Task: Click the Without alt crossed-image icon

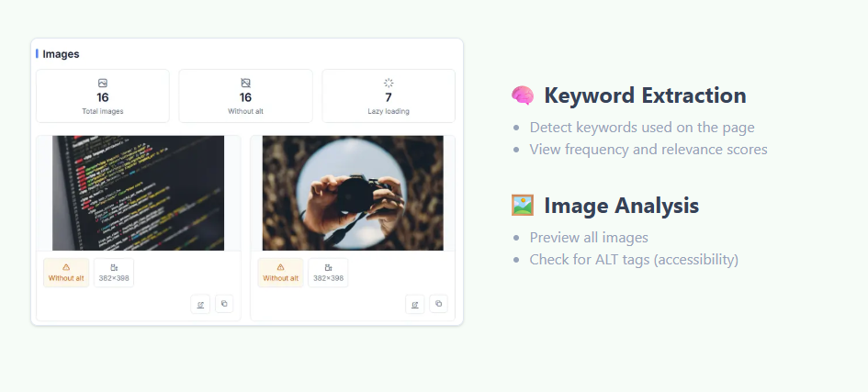Action: pyautogui.click(x=246, y=83)
